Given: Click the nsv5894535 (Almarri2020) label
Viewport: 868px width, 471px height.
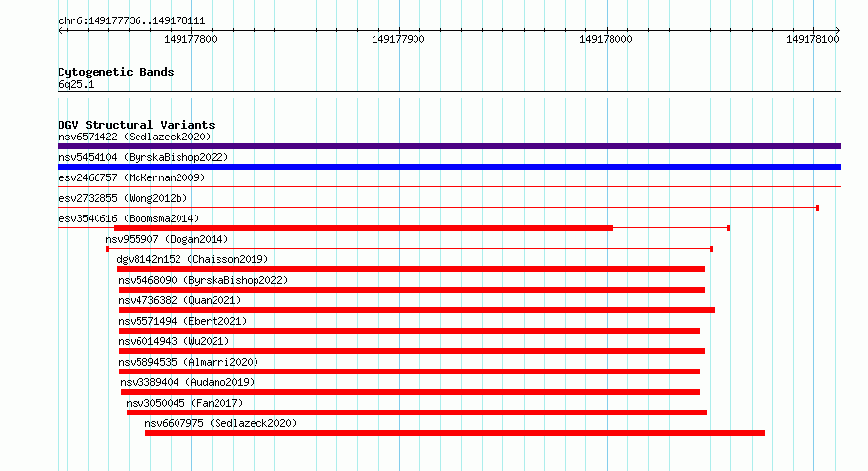Looking at the screenshot, I should coord(188,362).
